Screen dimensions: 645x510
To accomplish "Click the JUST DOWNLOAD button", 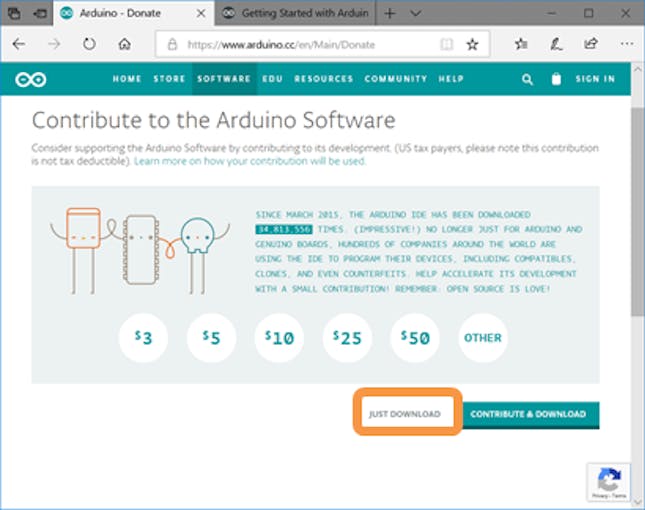I will 407,413.
